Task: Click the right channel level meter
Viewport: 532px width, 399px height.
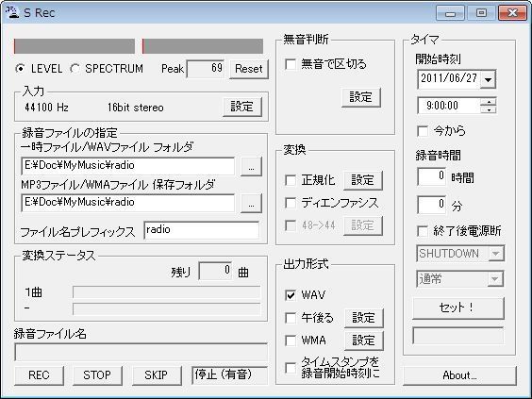Action: click(x=203, y=46)
